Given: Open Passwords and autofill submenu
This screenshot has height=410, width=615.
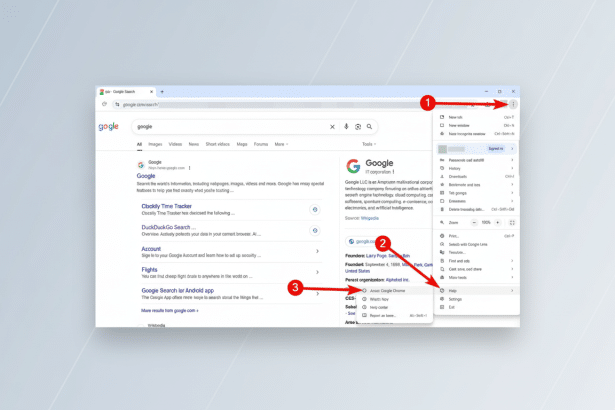Looking at the screenshot, I should (x=477, y=160).
